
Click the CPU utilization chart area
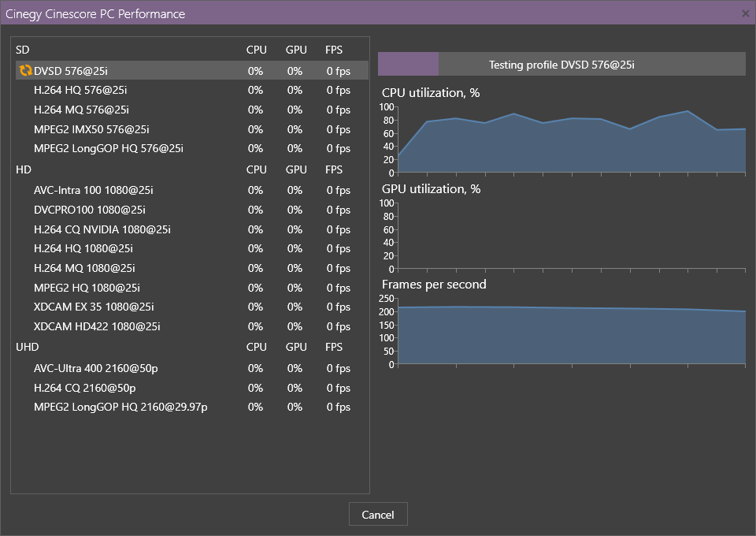tap(572, 140)
